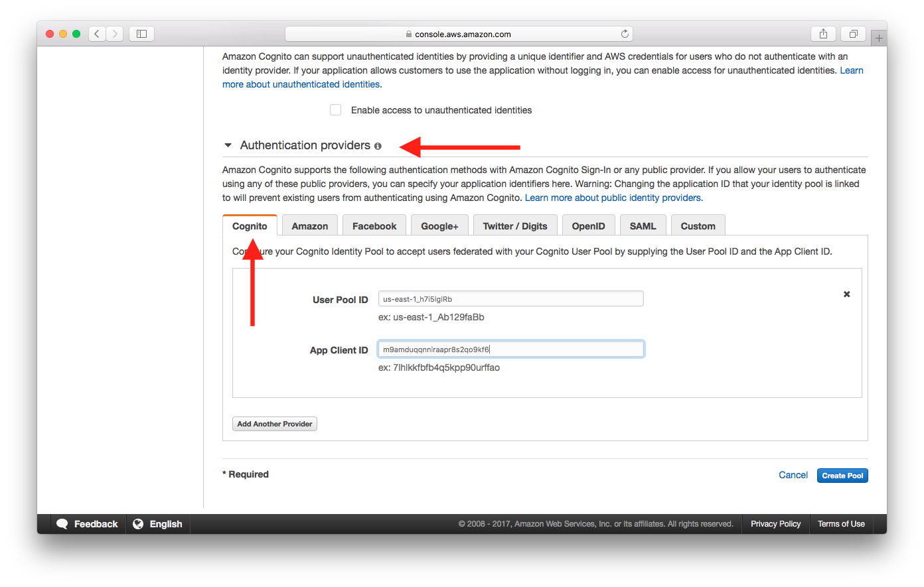Open a new tab with plus button

[x=879, y=38]
